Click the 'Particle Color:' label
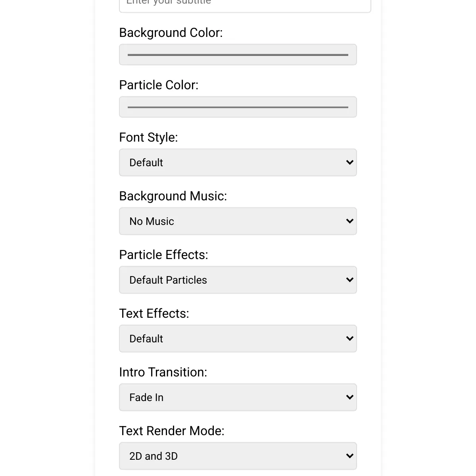The height and width of the screenshot is (476, 476). [x=159, y=85]
